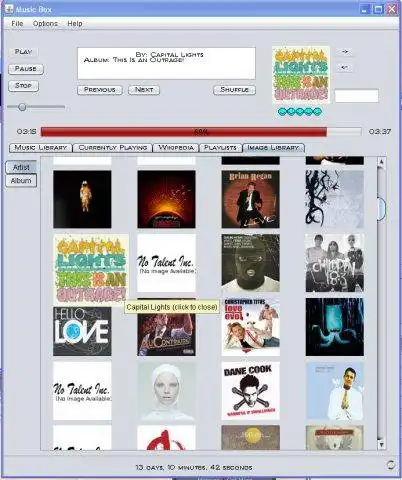402x480 pixels.
Task: Adjust the volume slider knob
Action: 22,107
